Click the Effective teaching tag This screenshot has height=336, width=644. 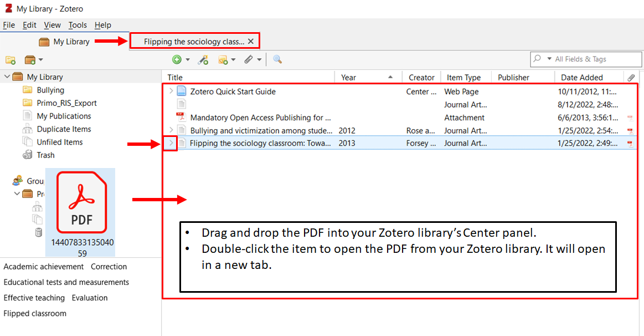tap(34, 298)
